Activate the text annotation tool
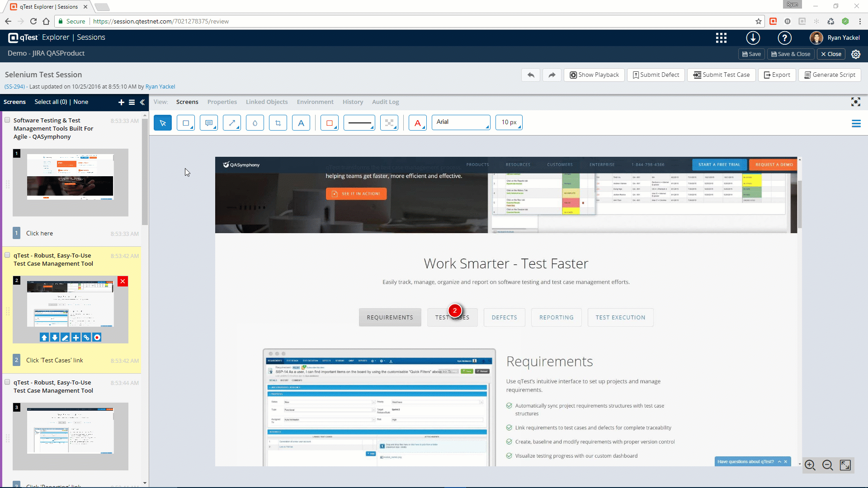This screenshot has height=488, width=868. (301, 122)
